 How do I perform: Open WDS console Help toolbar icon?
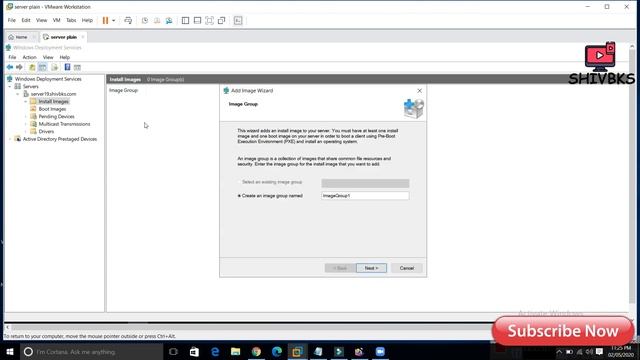pos(67,67)
